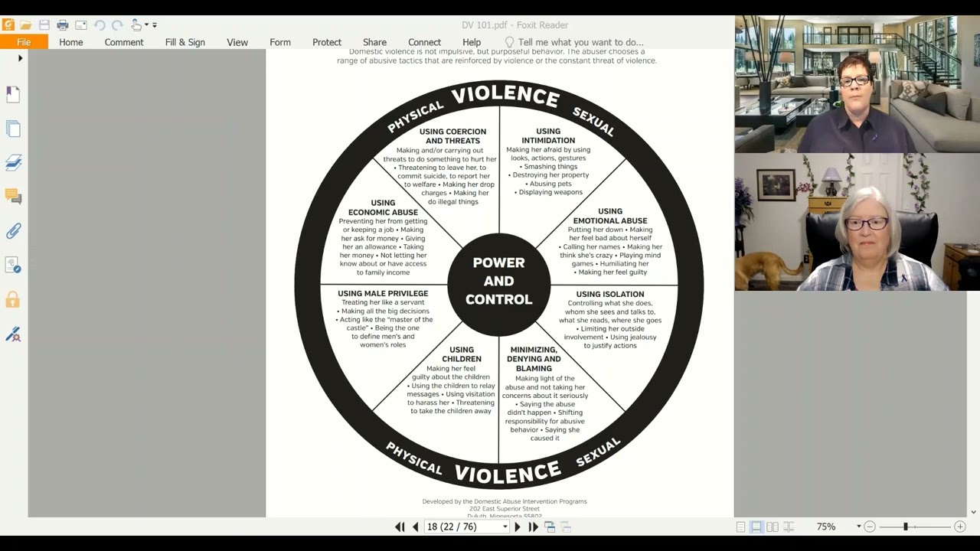Expand the left navigation panel arrow
980x551 pixels.
(x=20, y=58)
